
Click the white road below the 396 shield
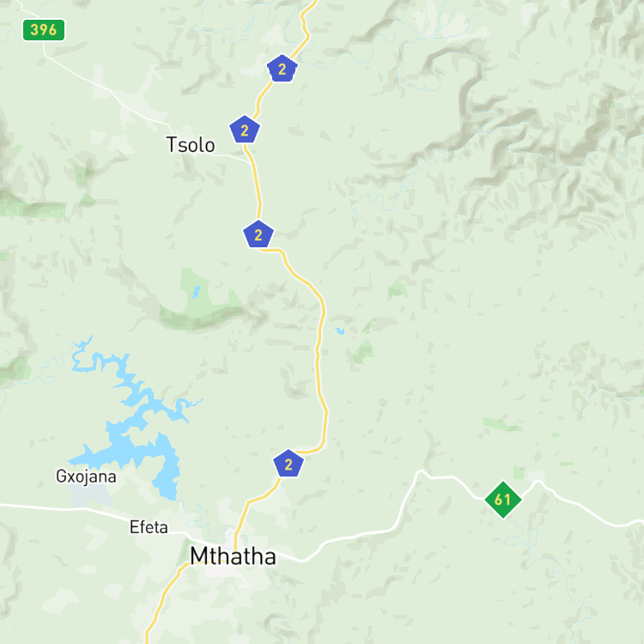pyautogui.click(x=103, y=85)
